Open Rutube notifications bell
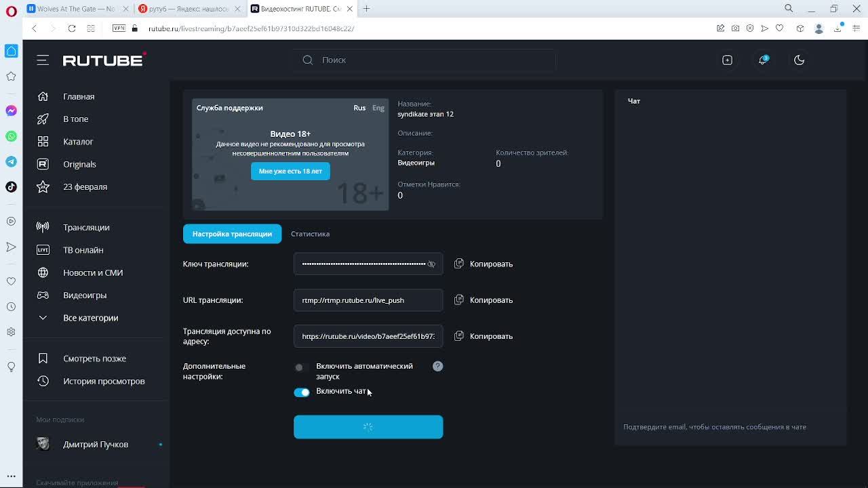 pos(763,60)
